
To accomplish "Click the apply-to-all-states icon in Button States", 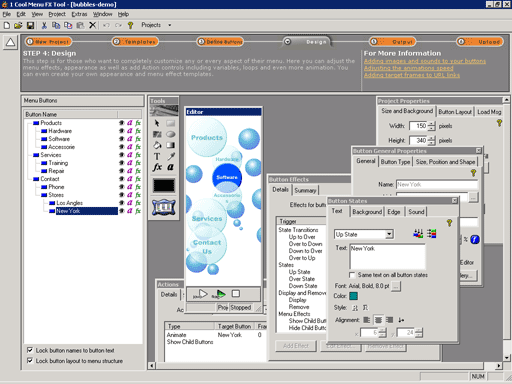I will click(432, 233).
